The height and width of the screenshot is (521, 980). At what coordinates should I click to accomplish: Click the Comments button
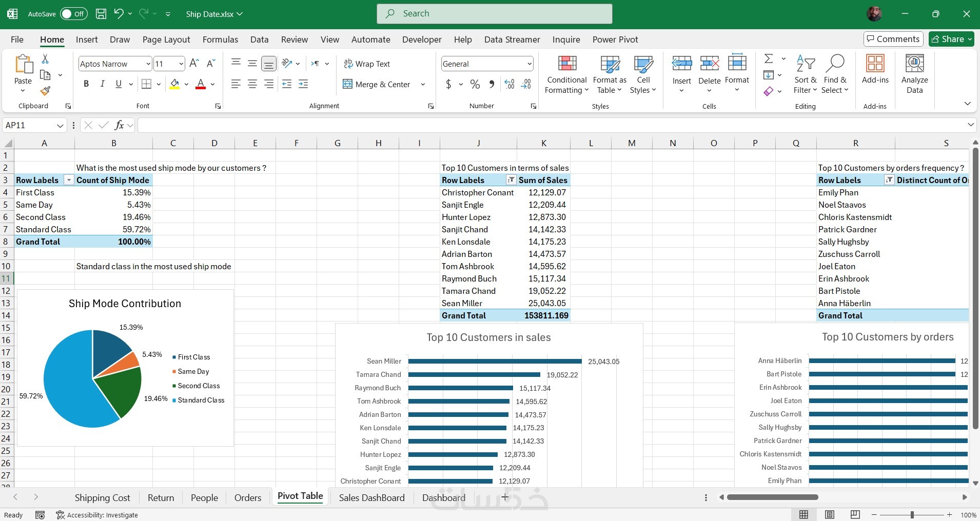click(893, 39)
